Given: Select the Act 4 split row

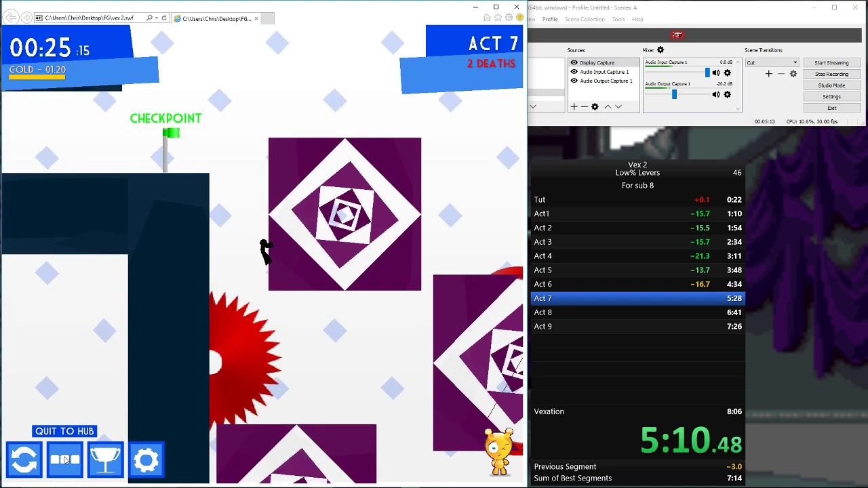Looking at the screenshot, I should pyautogui.click(x=637, y=256).
